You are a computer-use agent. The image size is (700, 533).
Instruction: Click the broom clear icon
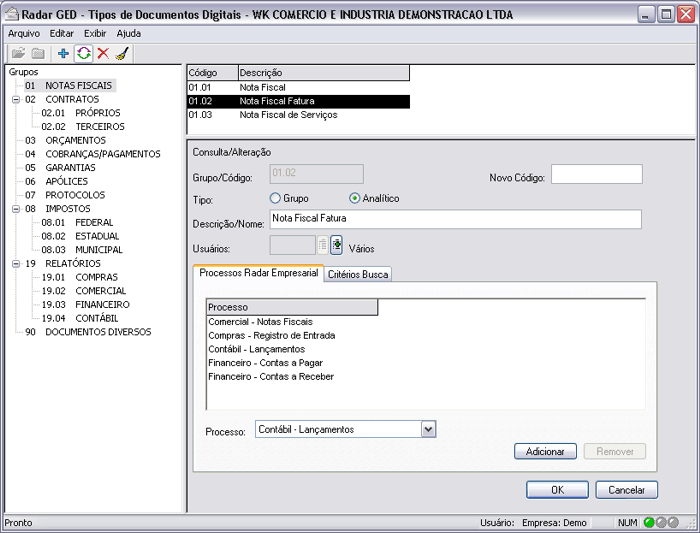point(121,53)
